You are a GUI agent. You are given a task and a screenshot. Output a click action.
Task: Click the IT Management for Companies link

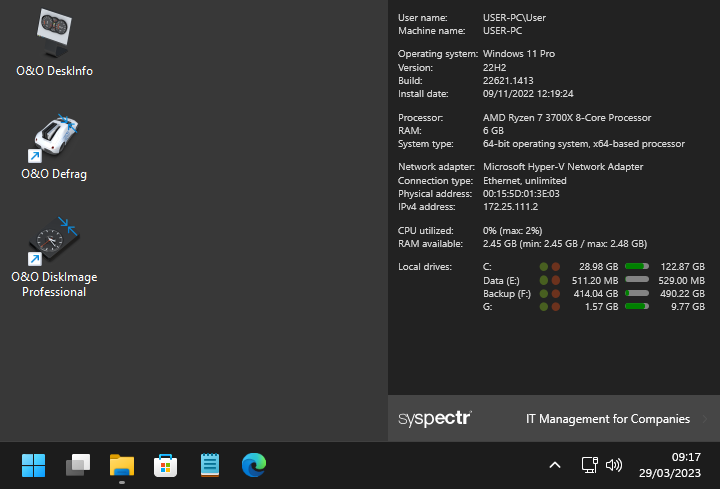(607, 419)
